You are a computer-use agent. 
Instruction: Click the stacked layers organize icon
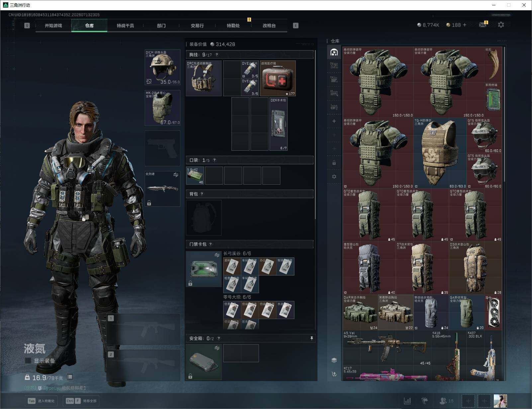tap(334, 360)
